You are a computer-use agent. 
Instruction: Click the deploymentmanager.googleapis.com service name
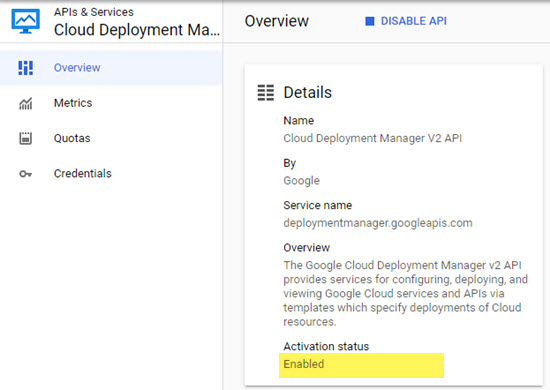[378, 223]
